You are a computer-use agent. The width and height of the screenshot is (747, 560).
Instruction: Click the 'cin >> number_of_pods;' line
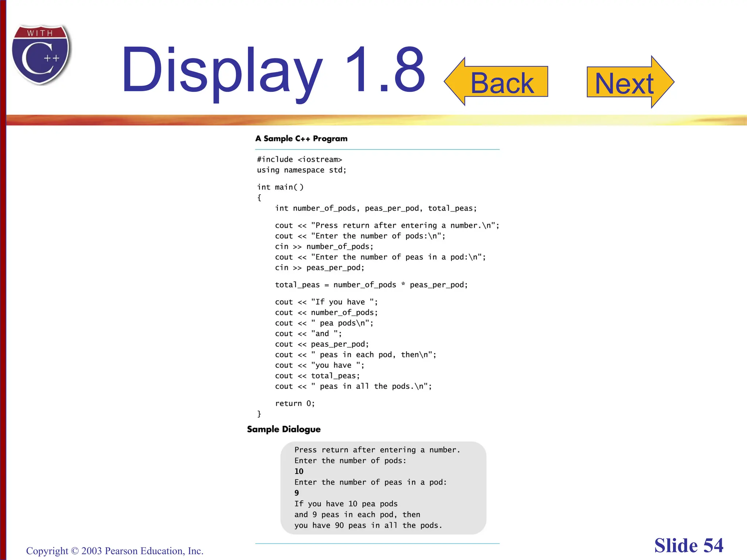324,246
